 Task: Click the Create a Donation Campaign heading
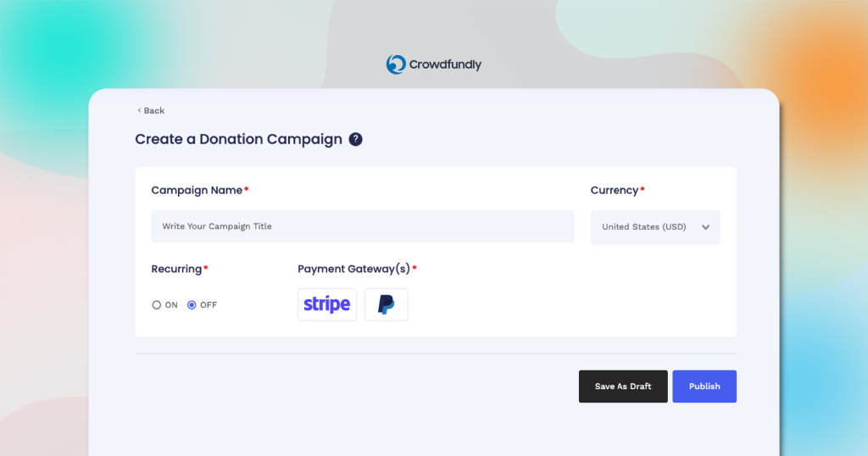pyautogui.click(x=238, y=140)
